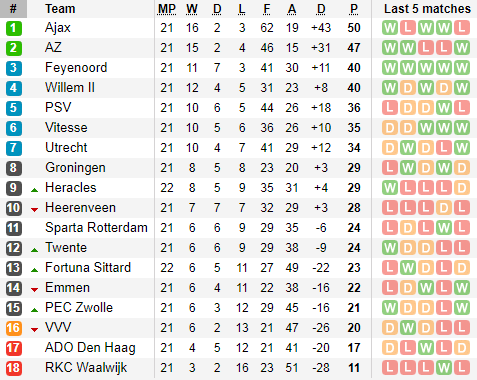Click the Team column header
The image size is (477, 380).
pos(60,9)
